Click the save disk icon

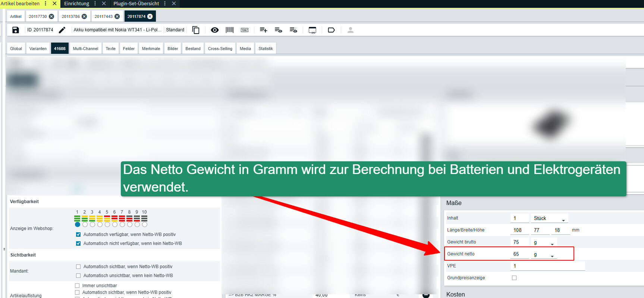16,30
